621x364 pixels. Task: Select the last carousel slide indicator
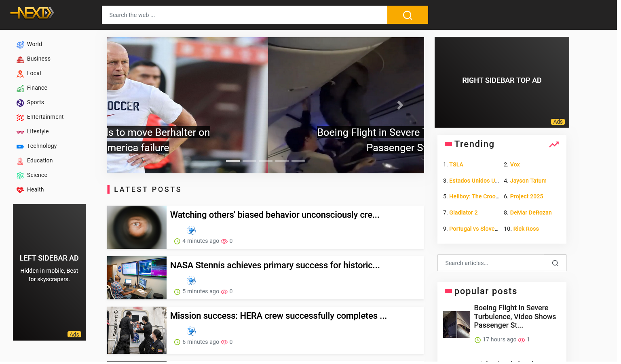[x=298, y=161]
